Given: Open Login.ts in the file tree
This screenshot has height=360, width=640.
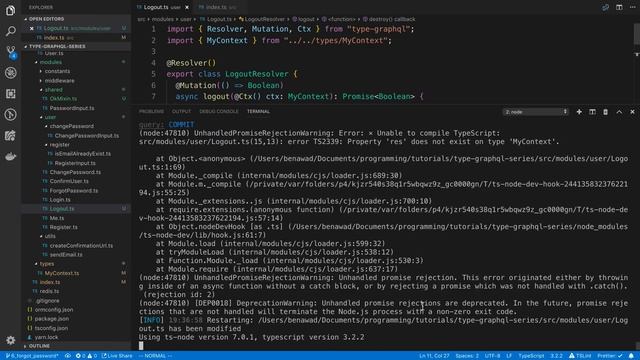Looking at the screenshot, I should [60, 200].
